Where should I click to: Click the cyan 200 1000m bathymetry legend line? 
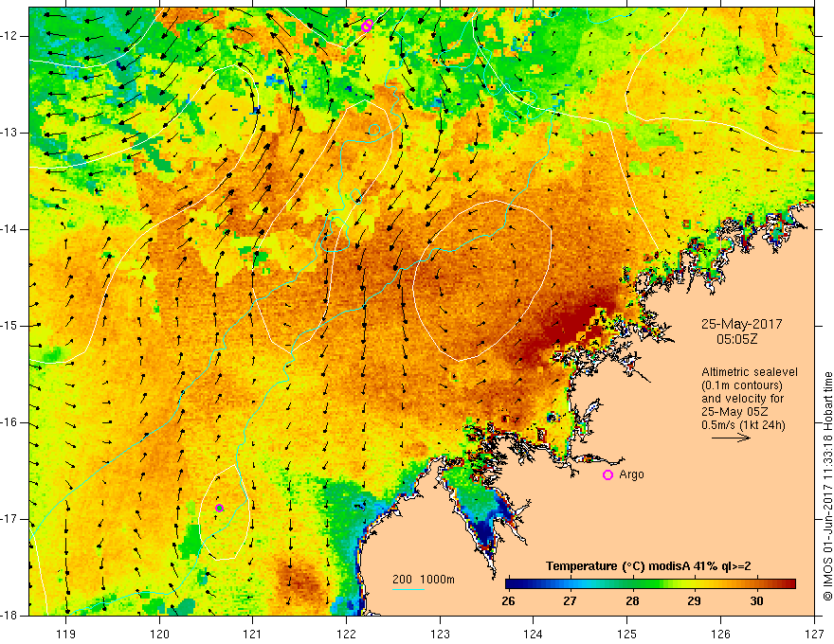point(408,589)
